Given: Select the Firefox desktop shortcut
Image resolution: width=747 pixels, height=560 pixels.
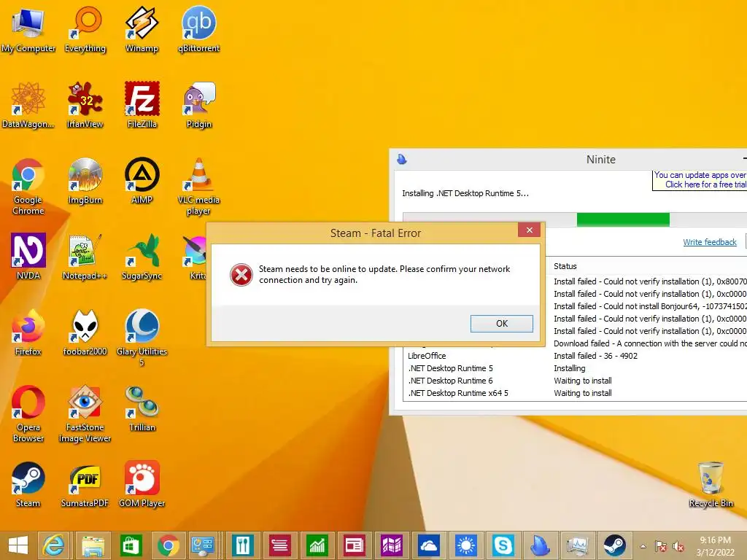Looking at the screenshot, I should 28,332.
